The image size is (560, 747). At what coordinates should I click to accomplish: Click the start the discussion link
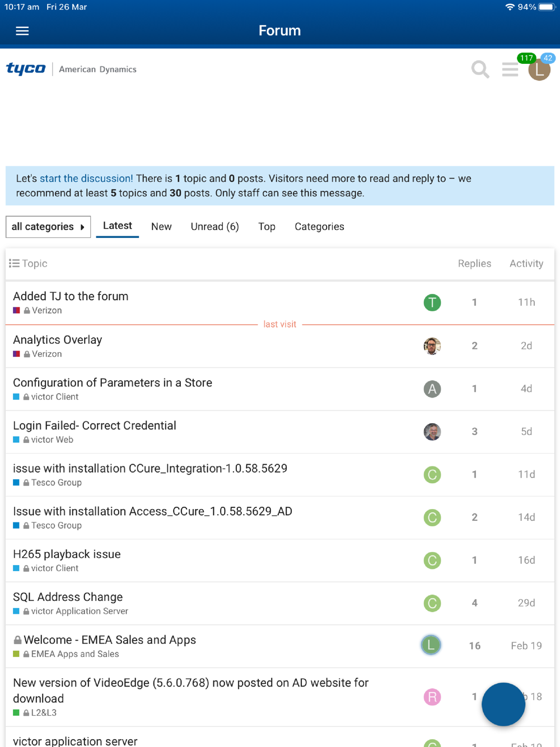(86, 179)
